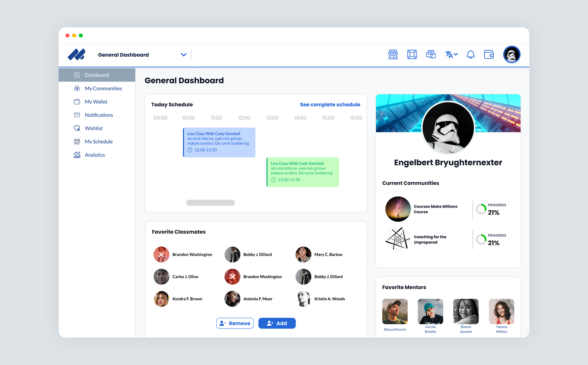Click the Analytics chart icon
The width and height of the screenshot is (588, 365).
pos(77,155)
